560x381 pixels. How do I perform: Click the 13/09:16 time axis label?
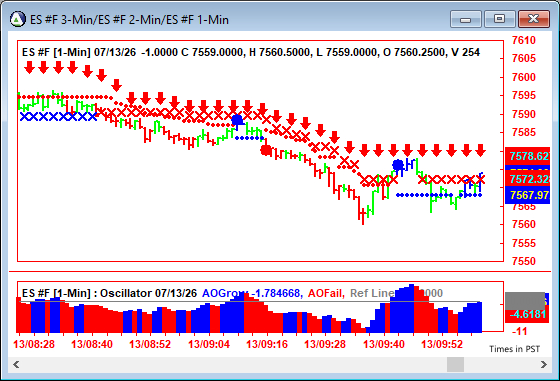(267, 344)
